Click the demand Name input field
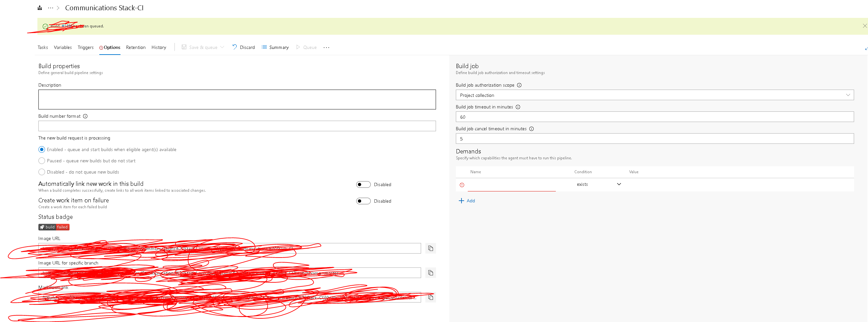Screen dimensions: 868x322 click(511, 185)
